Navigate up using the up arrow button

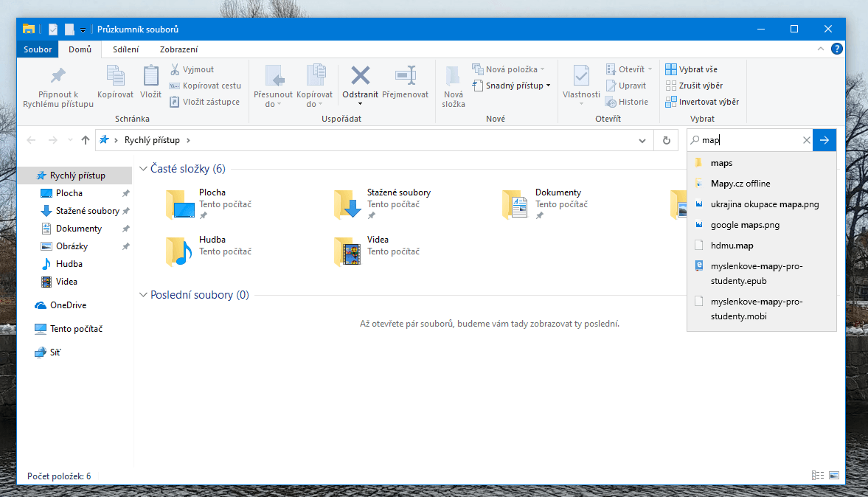tap(85, 139)
